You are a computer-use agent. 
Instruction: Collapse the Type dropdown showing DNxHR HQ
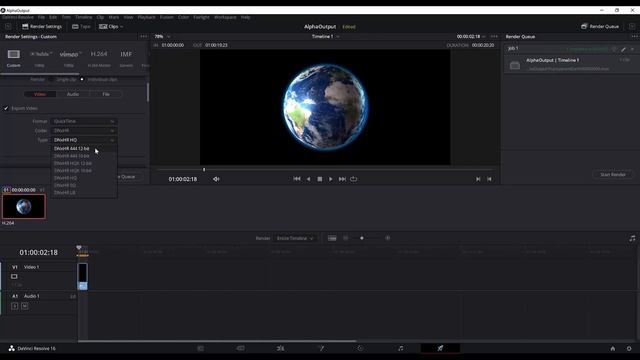[84, 140]
